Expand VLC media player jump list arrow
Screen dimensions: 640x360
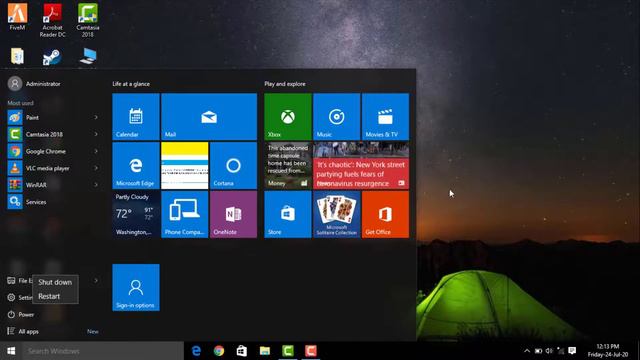point(96,168)
